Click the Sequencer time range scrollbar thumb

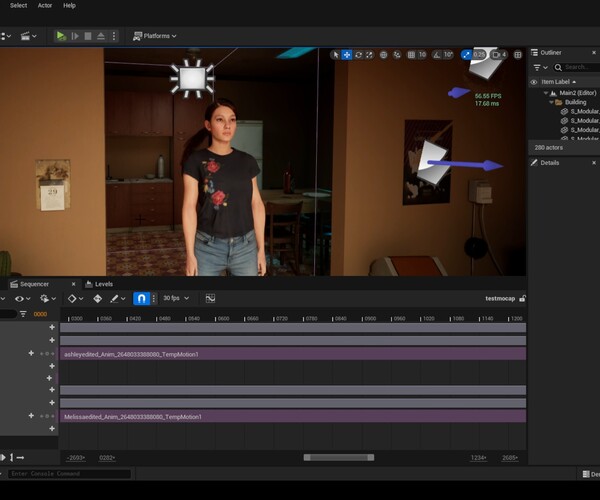[339, 458]
